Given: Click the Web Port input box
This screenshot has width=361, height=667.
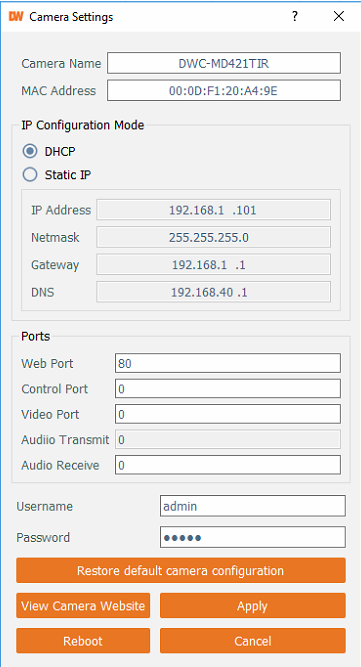Looking at the screenshot, I should click(x=228, y=363).
